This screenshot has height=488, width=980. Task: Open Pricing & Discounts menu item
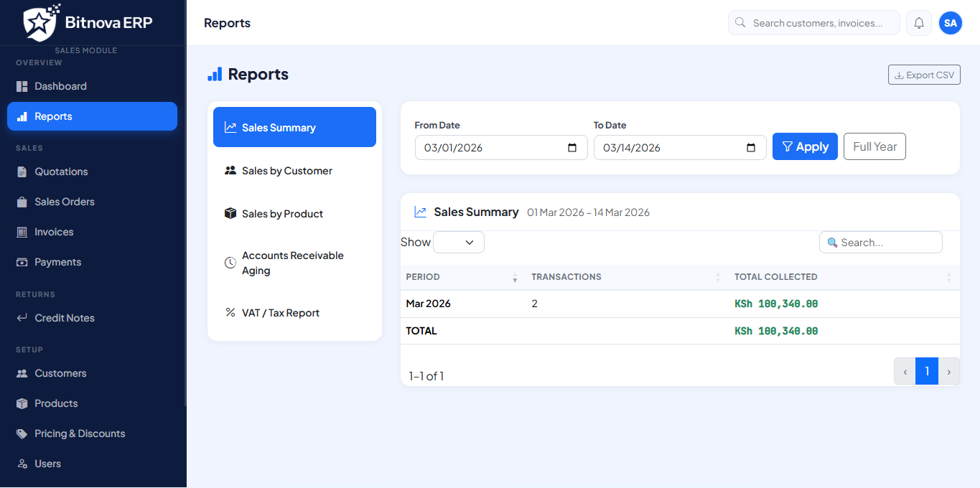[80, 433]
